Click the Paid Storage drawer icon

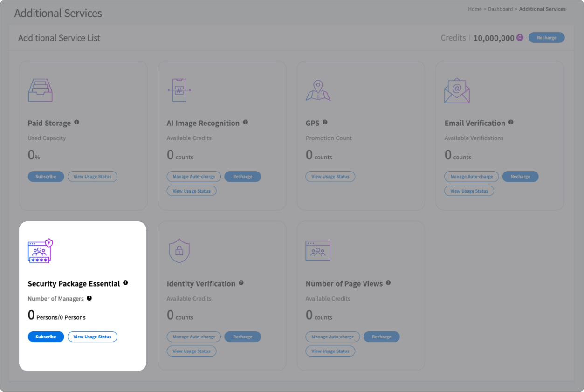coord(41,90)
